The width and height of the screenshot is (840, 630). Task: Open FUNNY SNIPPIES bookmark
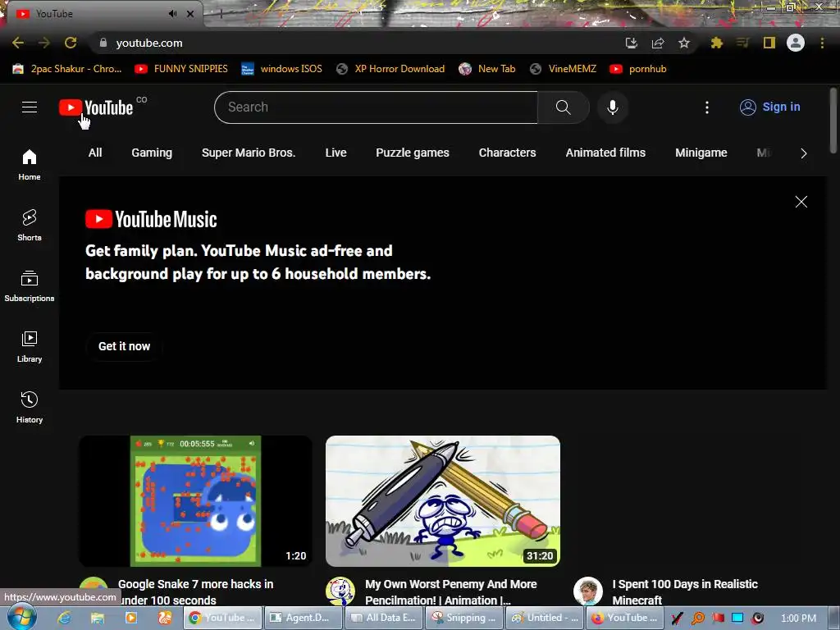pyautogui.click(x=181, y=69)
